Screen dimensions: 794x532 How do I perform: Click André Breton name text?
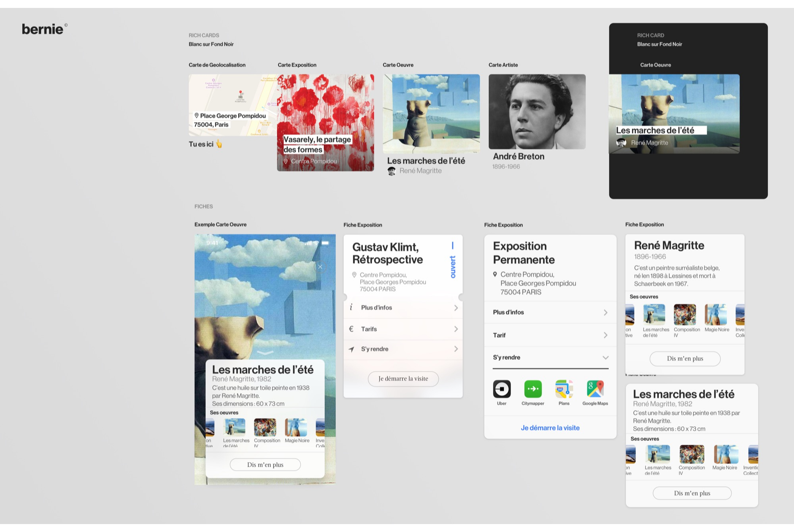click(x=518, y=156)
